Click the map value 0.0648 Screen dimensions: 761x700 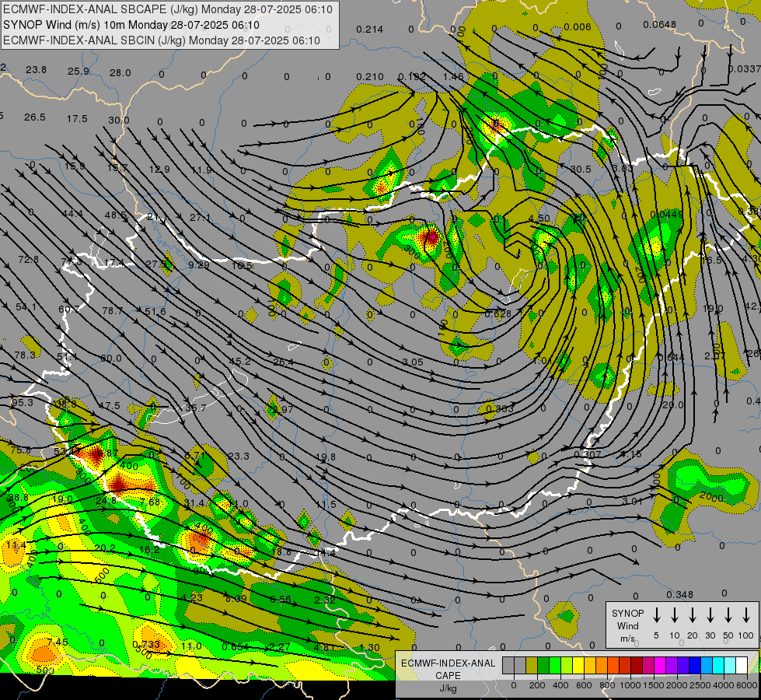[660, 25]
